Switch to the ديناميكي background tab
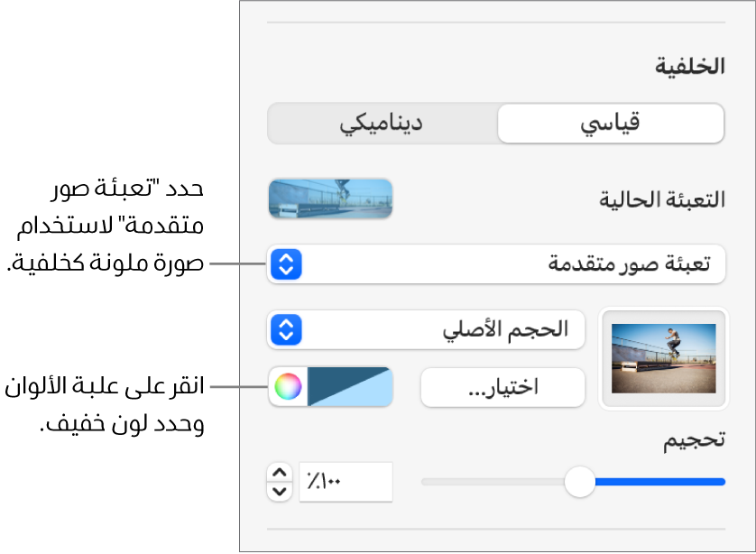Screen dimensions: 756x554 pyautogui.click(x=383, y=124)
